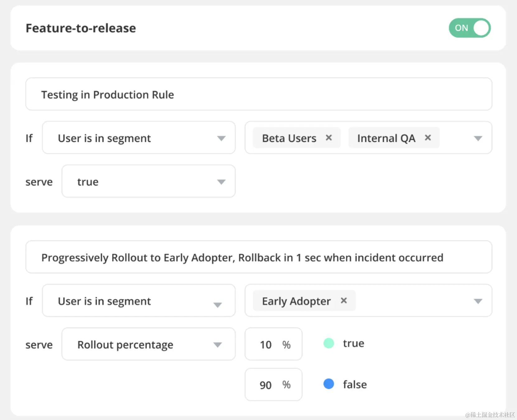The image size is (517, 420).
Task: Click the Progressively Rollout rule name field
Action: (258, 257)
